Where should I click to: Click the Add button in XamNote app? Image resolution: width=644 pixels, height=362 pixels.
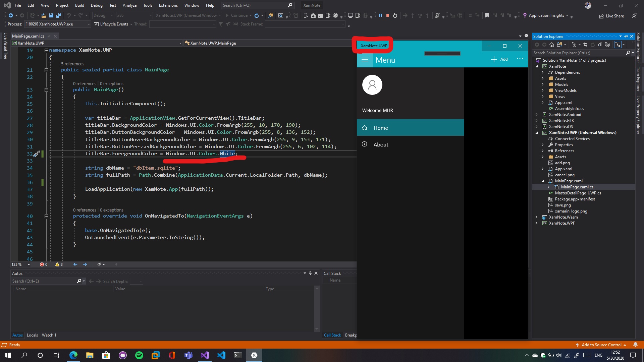coord(499,59)
